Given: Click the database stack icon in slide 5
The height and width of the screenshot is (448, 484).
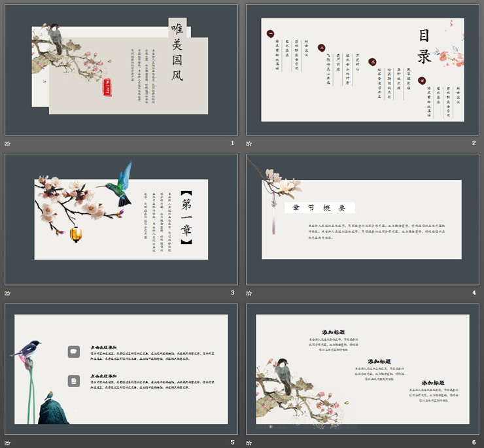Looking at the screenshot, I should 75,380.
